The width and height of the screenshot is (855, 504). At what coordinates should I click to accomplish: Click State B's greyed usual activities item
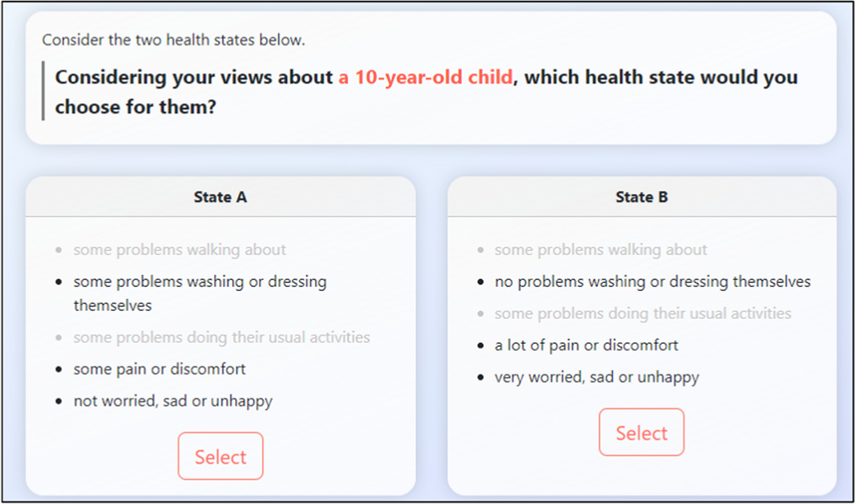[643, 313]
